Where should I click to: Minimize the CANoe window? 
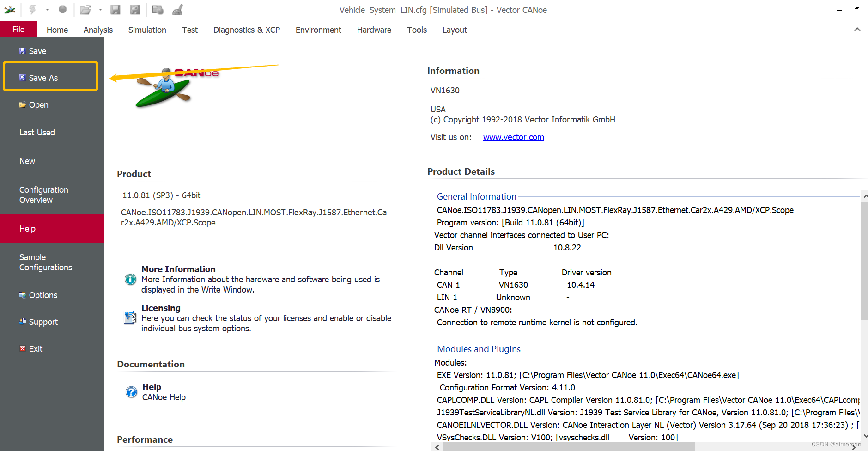click(x=839, y=10)
